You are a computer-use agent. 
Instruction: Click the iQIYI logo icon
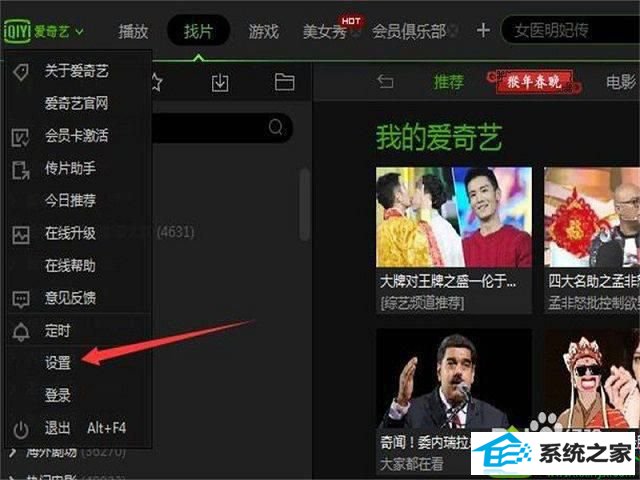click(17, 31)
